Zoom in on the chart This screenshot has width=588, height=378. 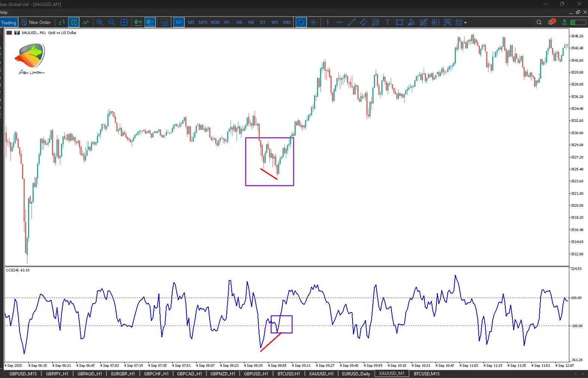point(100,22)
